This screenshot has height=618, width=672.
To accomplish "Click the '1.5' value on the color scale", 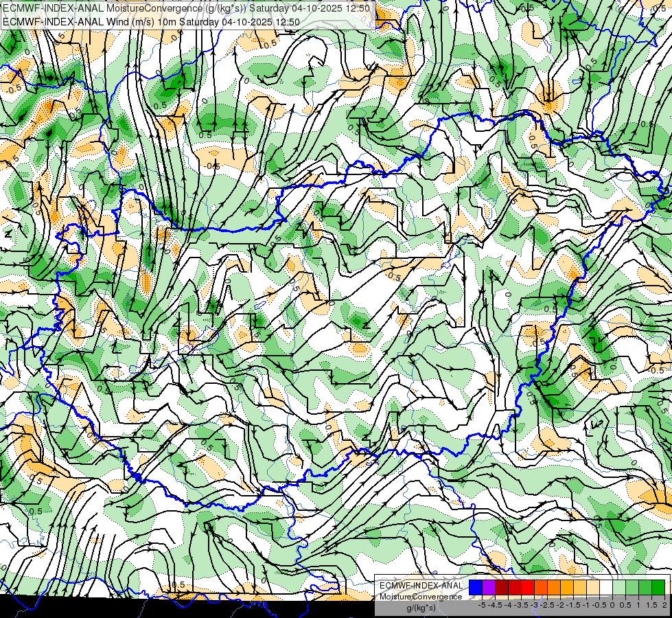I will tap(651, 605).
